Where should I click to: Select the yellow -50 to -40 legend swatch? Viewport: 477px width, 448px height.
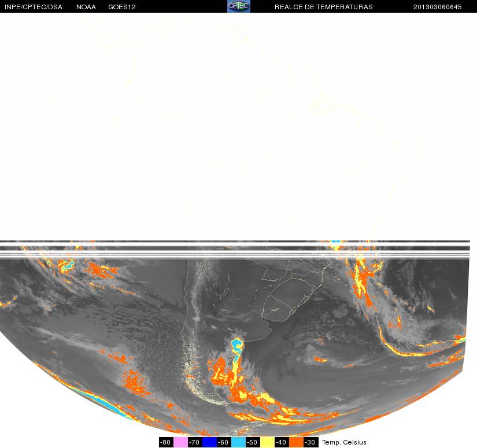pos(267,442)
